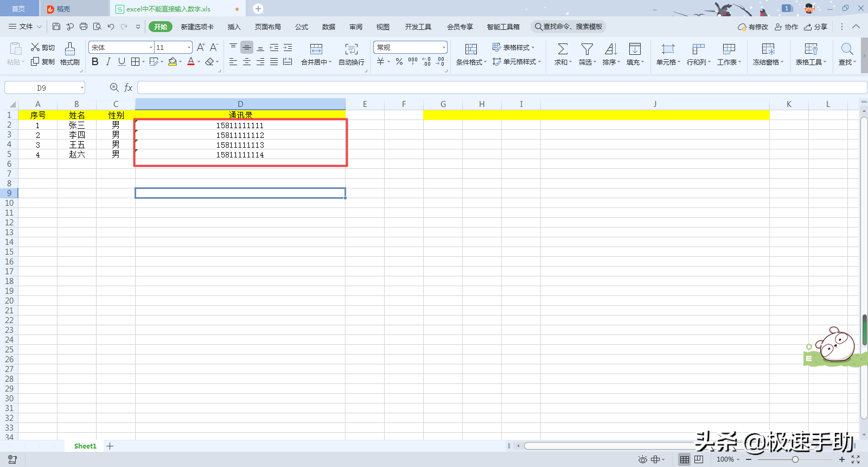Image resolution: width=868 pixels, height=467 pixels.
Task: Toggle underline formatting
Action: pyautogui.click(x=122, y=62)
